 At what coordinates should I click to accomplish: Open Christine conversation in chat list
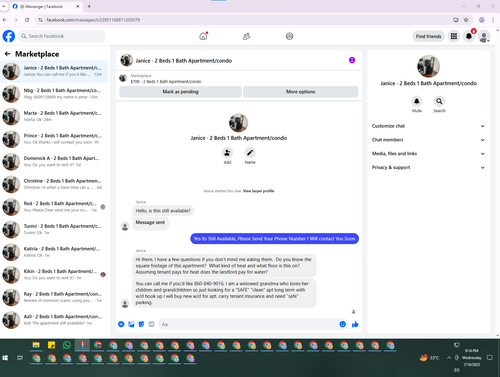[54, 184]
